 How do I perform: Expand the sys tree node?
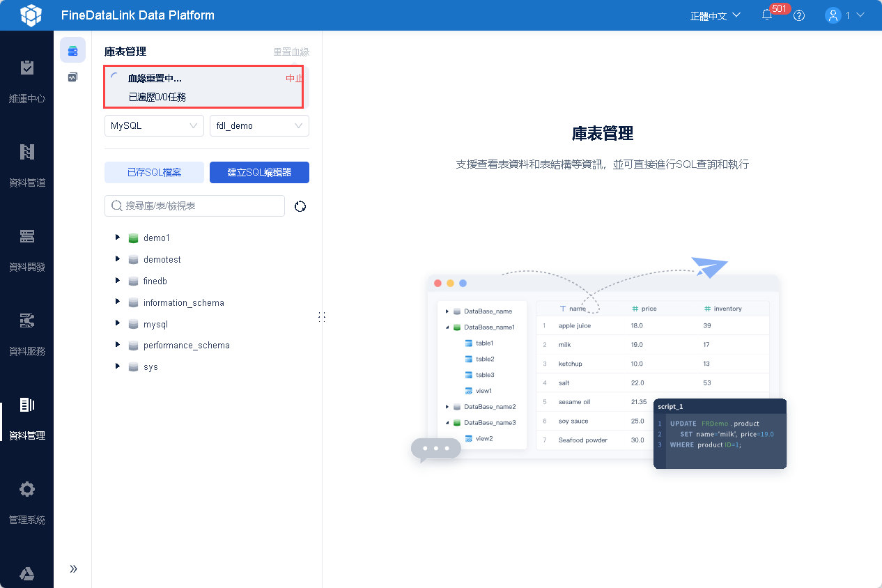point(118,366)
